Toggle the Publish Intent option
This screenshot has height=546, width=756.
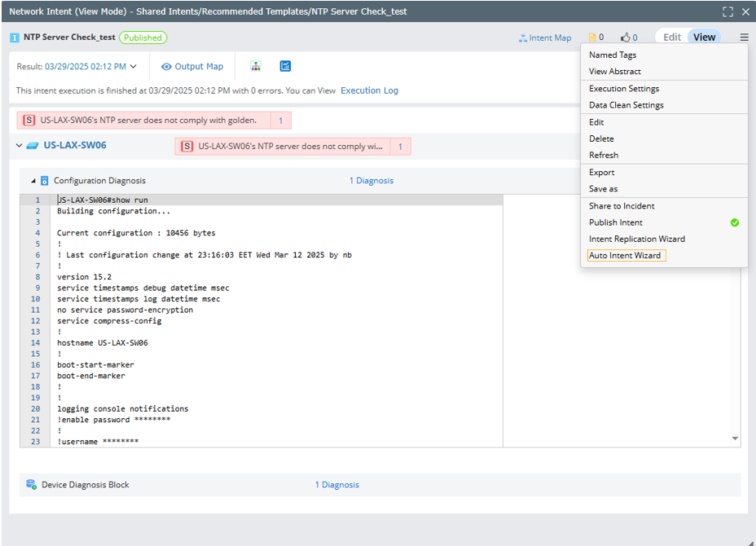tap(616, 222)
